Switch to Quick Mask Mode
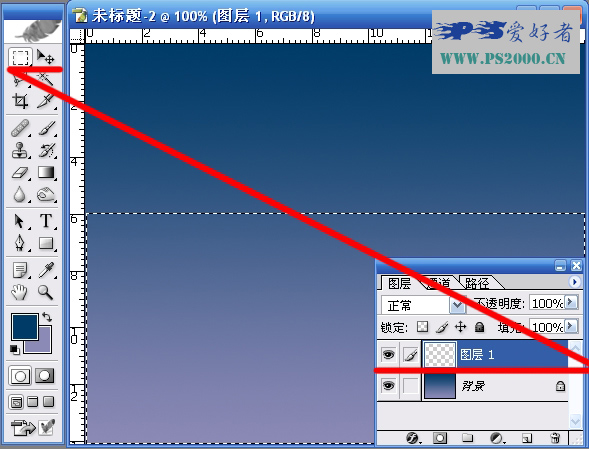Screen dimensions: 589x449 pyautogui.click(x=45, y=376)
